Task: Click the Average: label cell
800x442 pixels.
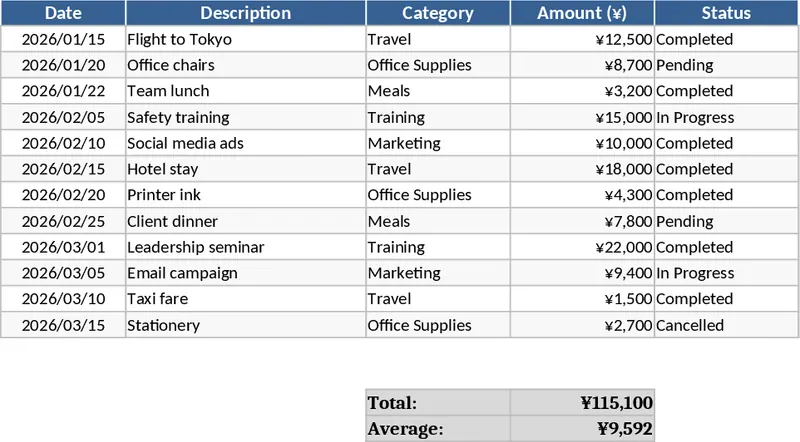Action: coord(437,429)
